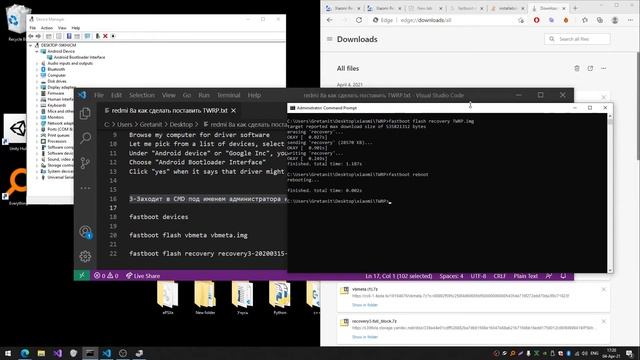Click Show in folder under recovery3 download
The image size is (640, 360).
click(365, 337)
